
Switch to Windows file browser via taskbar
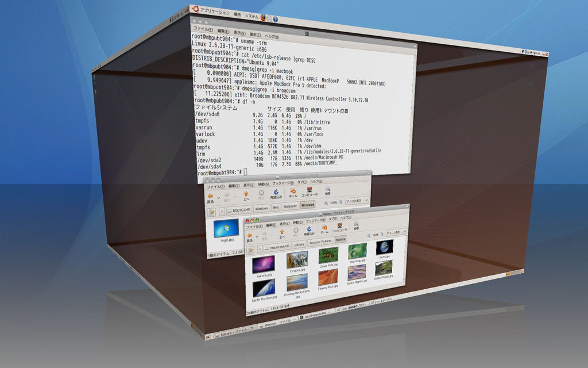click(278, 323)
